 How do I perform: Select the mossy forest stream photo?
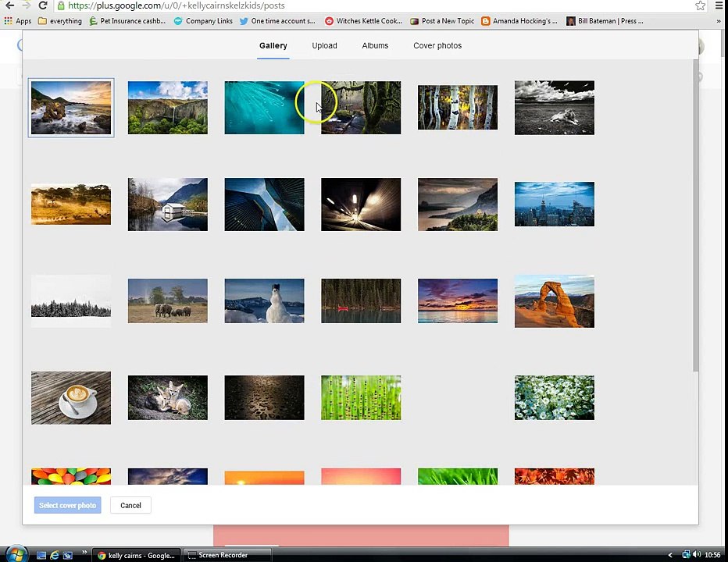(361, 108)
